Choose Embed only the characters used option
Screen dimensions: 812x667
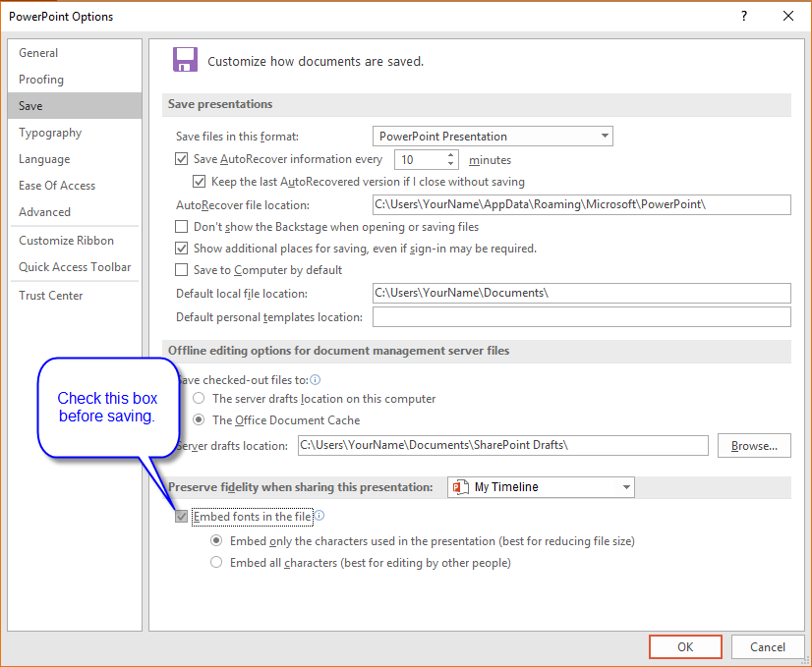(x=216, y=540)
